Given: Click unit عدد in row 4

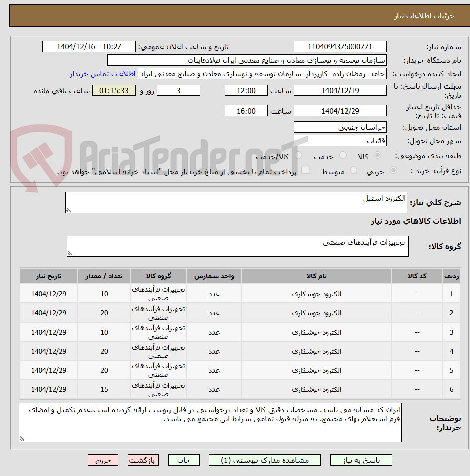Looking at the screenshot, I should pos(214,351).
